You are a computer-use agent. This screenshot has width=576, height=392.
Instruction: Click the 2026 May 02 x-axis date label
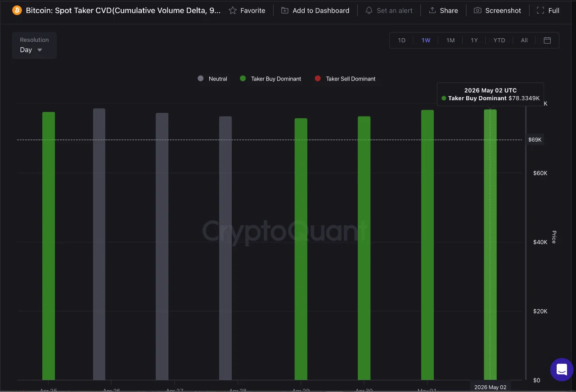point(490,387)
